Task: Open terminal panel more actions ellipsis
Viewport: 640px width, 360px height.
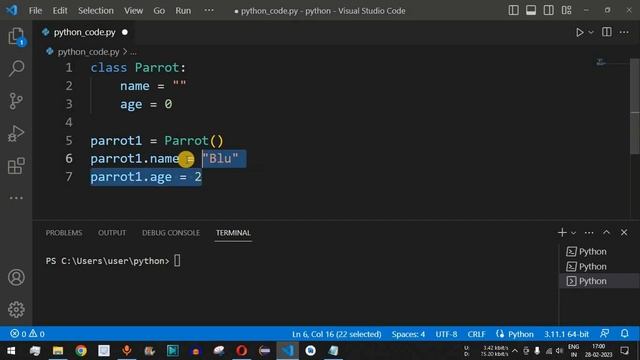Action: pos(589,233)
